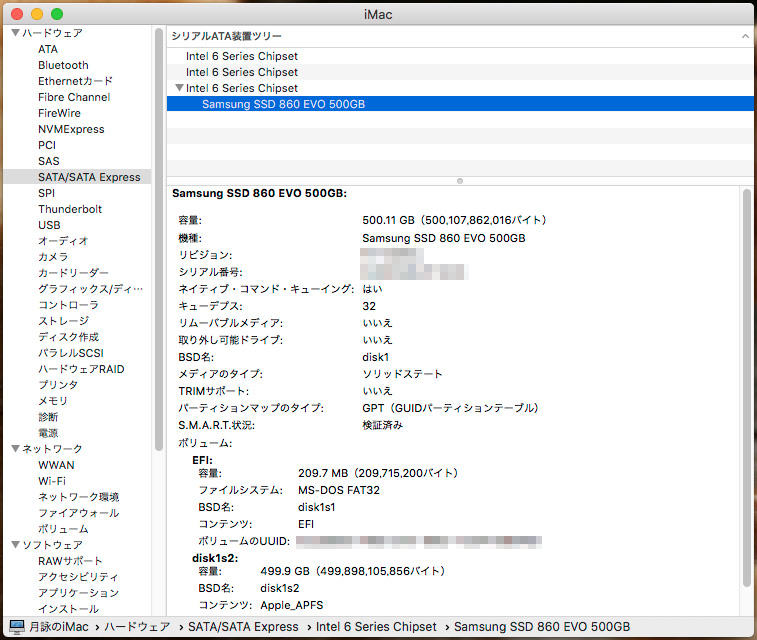Select アクセシビリティ in the sidebar
757x640 pixels.
[x=78, y=577]
